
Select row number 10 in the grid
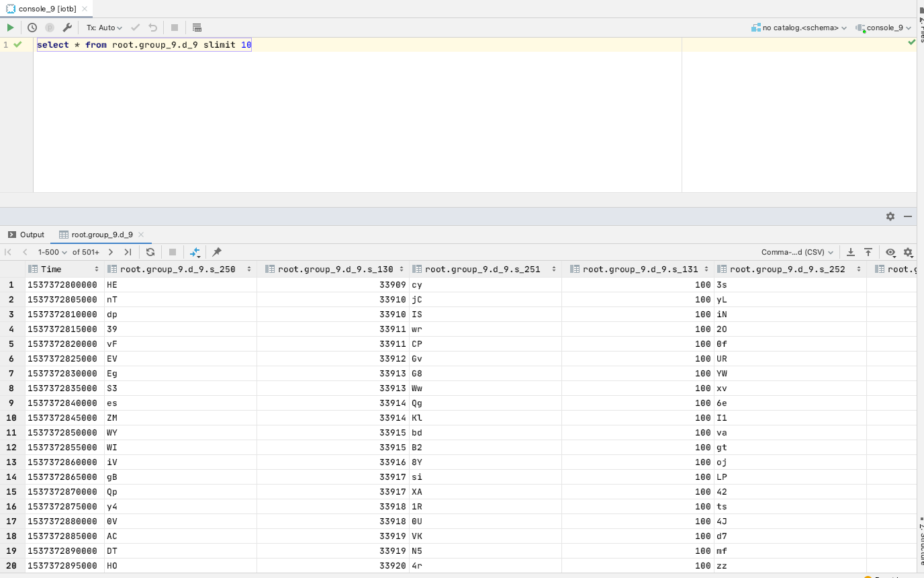click(x=12, y=418)
